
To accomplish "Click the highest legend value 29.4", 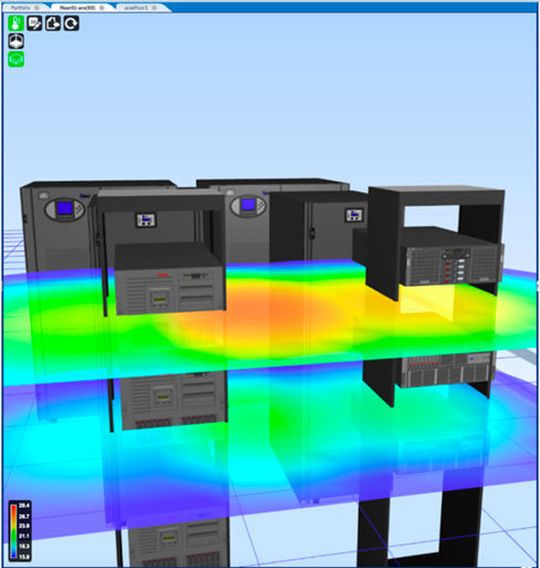I will click(24, 505).
